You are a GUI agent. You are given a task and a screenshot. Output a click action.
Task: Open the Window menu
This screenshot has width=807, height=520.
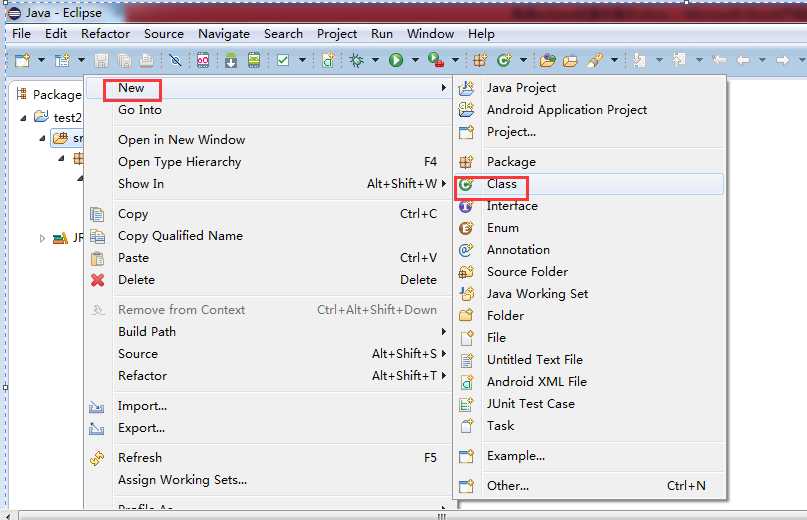pos(430,33)
